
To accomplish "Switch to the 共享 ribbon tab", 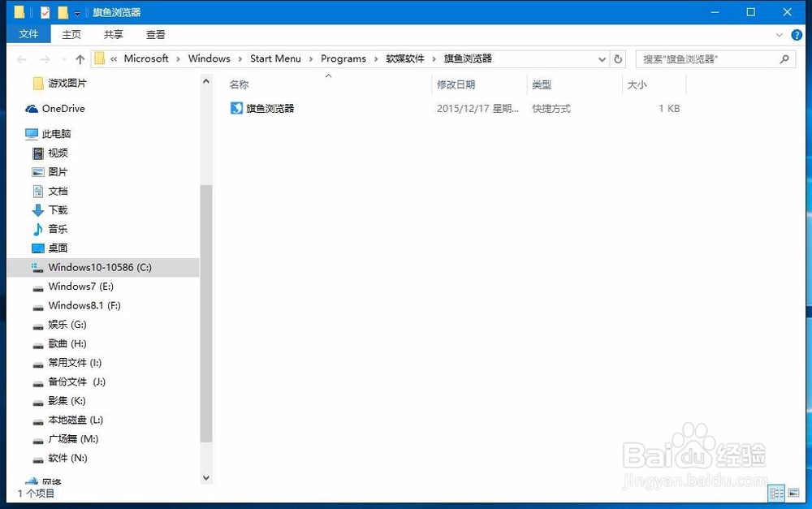I will (x=114, y=35).
